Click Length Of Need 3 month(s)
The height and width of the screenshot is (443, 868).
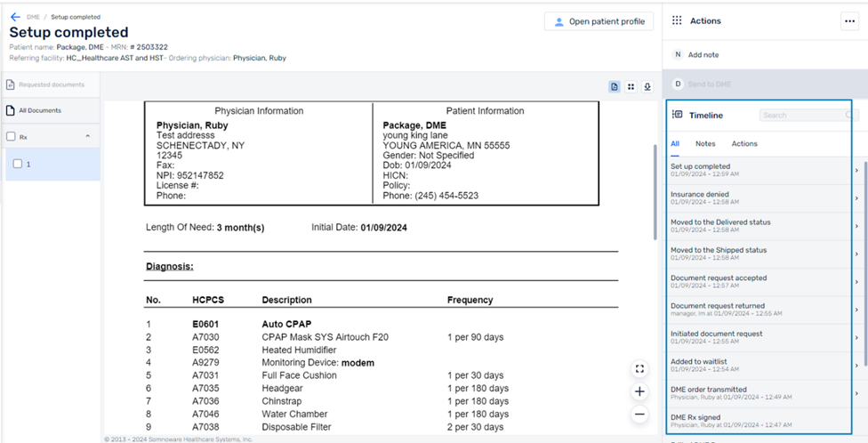[x=205, y=228]
